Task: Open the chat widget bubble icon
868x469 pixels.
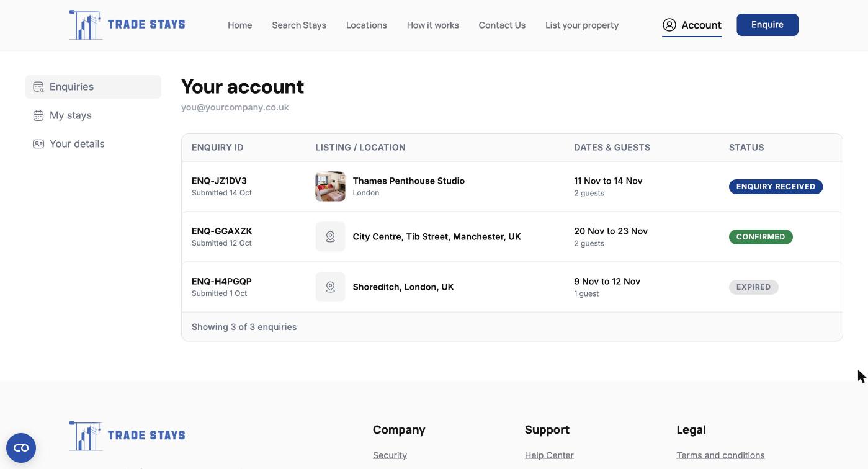Action: tap(21, 448)
